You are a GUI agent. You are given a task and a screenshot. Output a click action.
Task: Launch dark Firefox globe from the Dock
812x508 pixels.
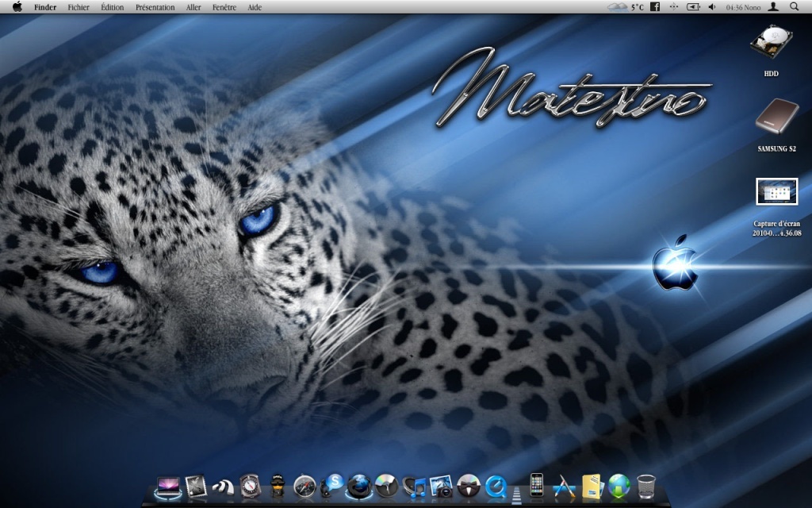click(359, 487)
